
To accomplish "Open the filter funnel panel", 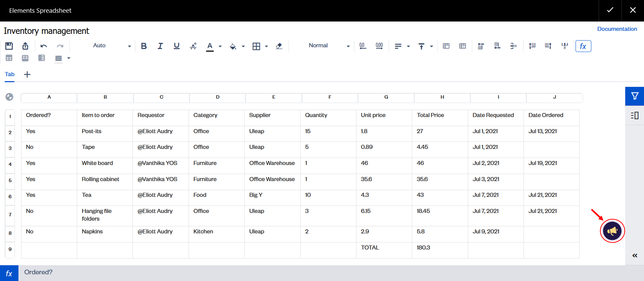I will pyautogui.click(x=634, y=96).
